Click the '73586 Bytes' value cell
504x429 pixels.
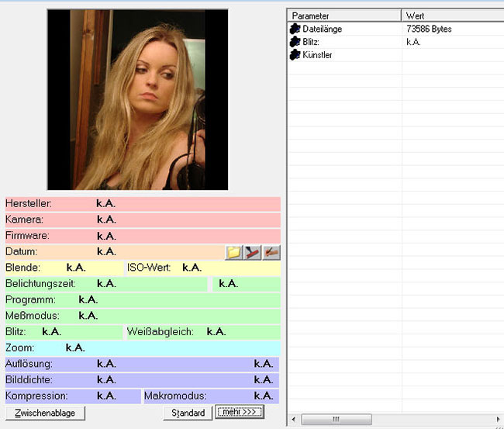click(x=429, y=29)
